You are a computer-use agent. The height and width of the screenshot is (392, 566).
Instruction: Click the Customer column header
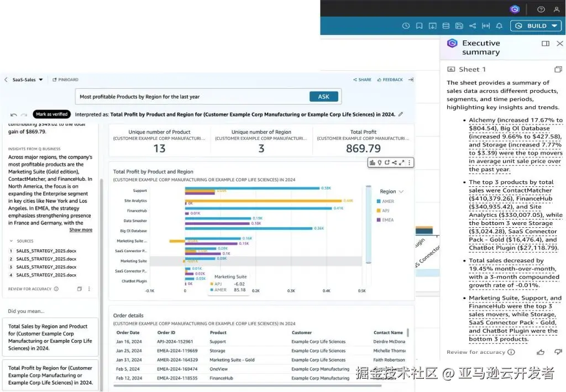302,332
